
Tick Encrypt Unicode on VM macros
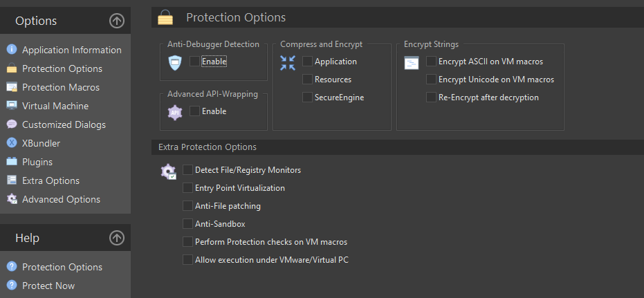431,80
